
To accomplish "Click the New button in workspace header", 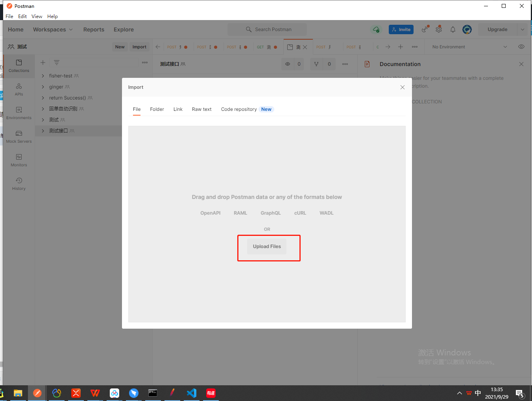I will tap(120, 47).
